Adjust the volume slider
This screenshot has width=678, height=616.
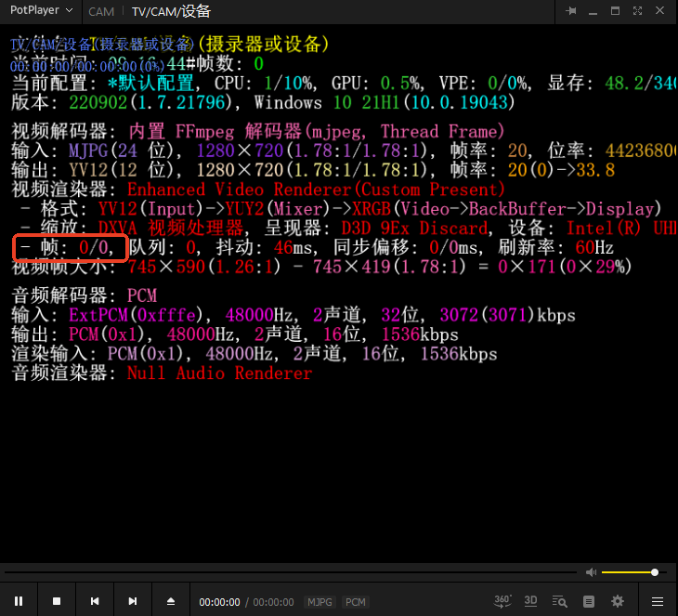pos(632,572)
